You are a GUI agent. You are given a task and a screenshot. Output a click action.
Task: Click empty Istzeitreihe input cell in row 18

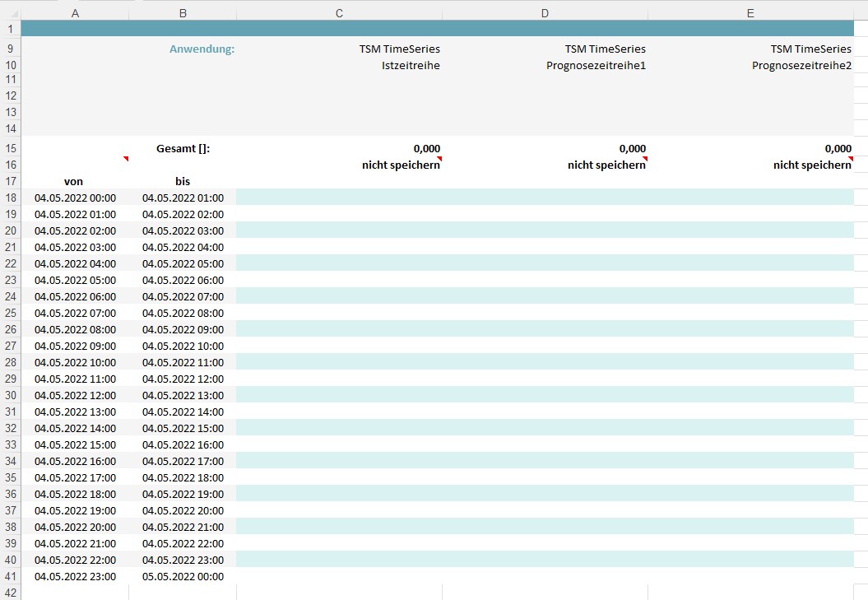339,198
